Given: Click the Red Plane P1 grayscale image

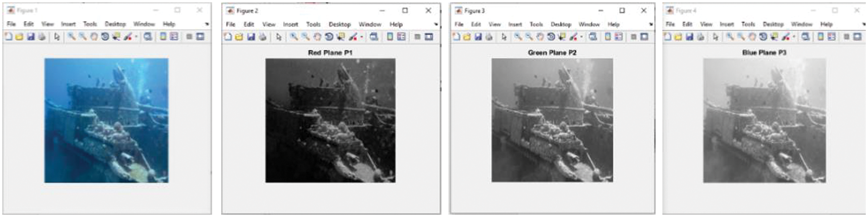Looking at the screenshot, I should click(330, 121).
